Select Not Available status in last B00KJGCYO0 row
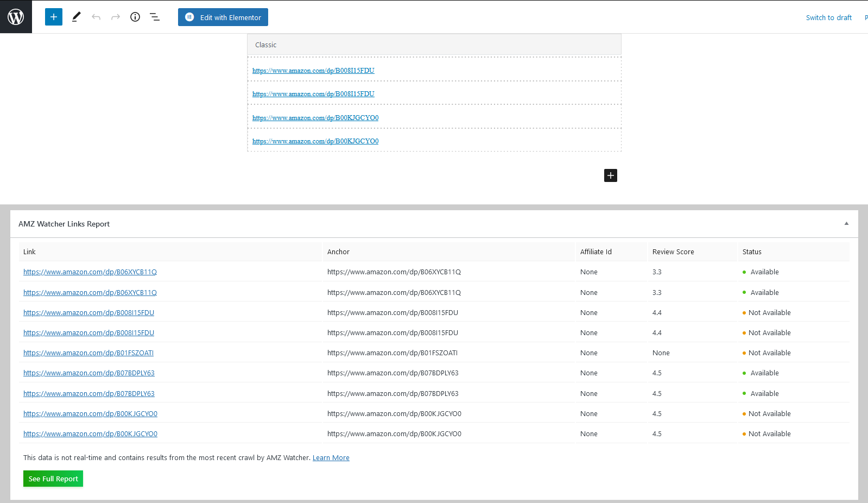Image resolution: width=868 pixels, height=503 pixels. [x=766, y=434]
